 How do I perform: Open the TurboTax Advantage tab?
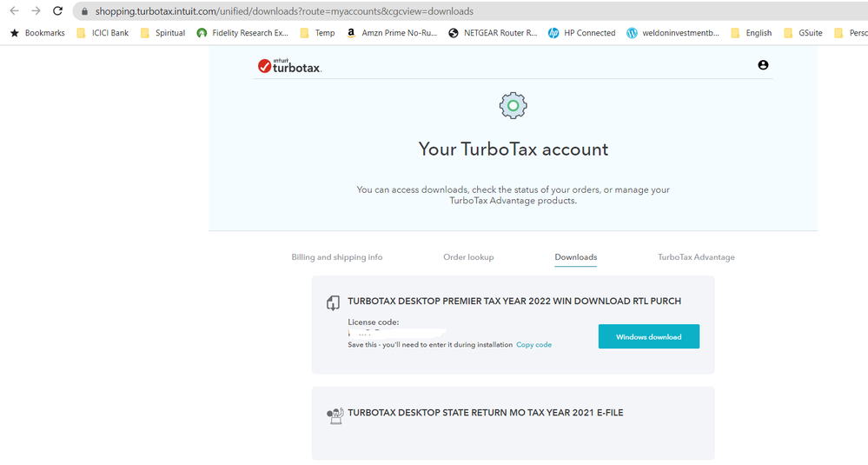[x=696, y=257]
